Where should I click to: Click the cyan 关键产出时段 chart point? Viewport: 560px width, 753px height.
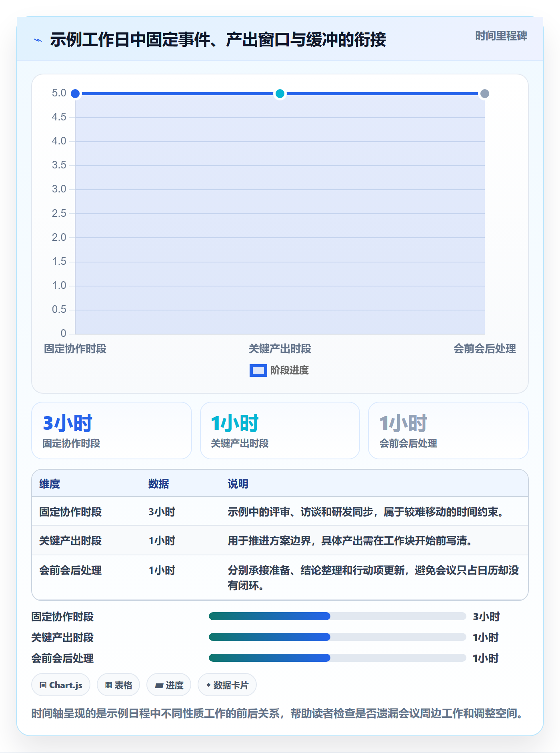pyautogui.click(x=280, y=94)
